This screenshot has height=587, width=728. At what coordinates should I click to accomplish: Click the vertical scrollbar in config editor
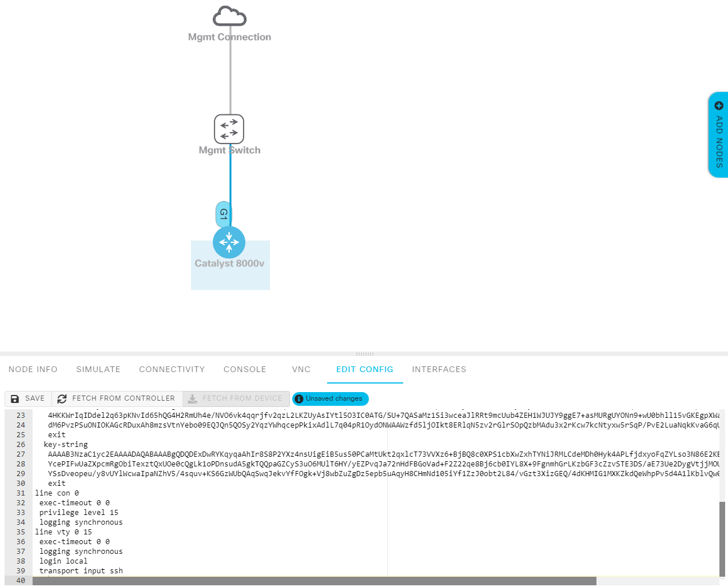722,537
